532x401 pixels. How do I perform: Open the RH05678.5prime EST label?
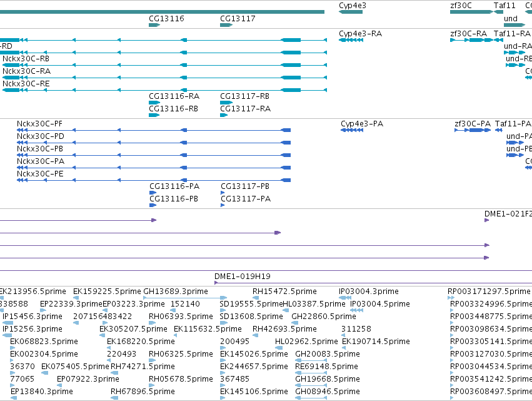click(x=181, y=379)
